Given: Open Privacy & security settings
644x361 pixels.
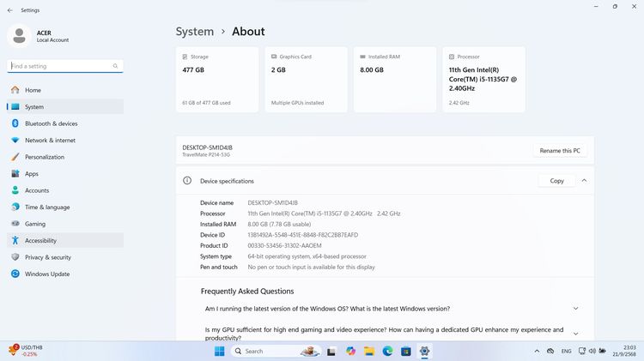Looking at the screenshot, I should pyautogui.click(x=48, y=257).
